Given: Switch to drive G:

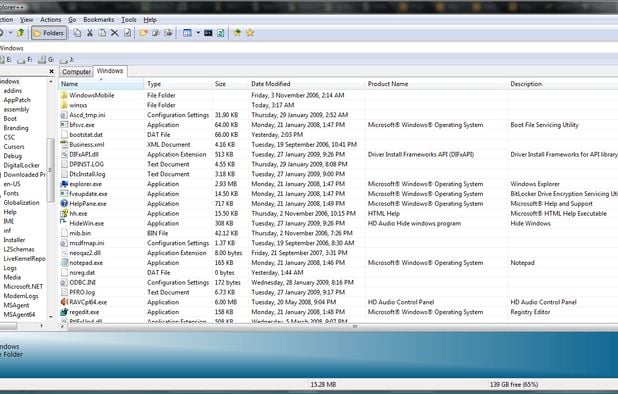Looking at the screenshot, I should tap(46, 60).
